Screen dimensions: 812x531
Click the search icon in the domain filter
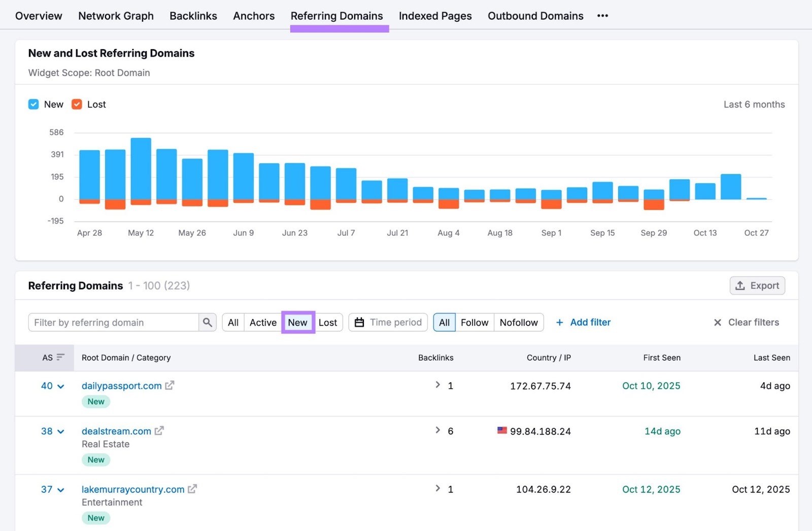tap(208, 322)
